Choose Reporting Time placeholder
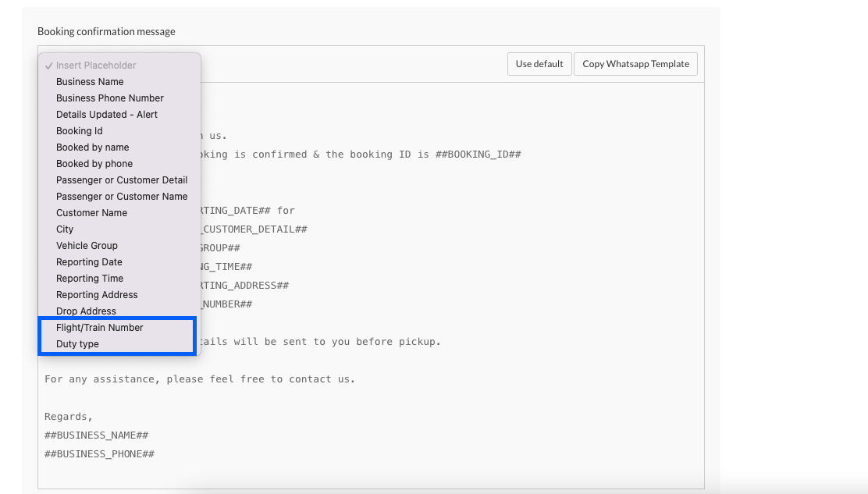The height and width of the screenshot is (494, 868). (x=119, y=279)
